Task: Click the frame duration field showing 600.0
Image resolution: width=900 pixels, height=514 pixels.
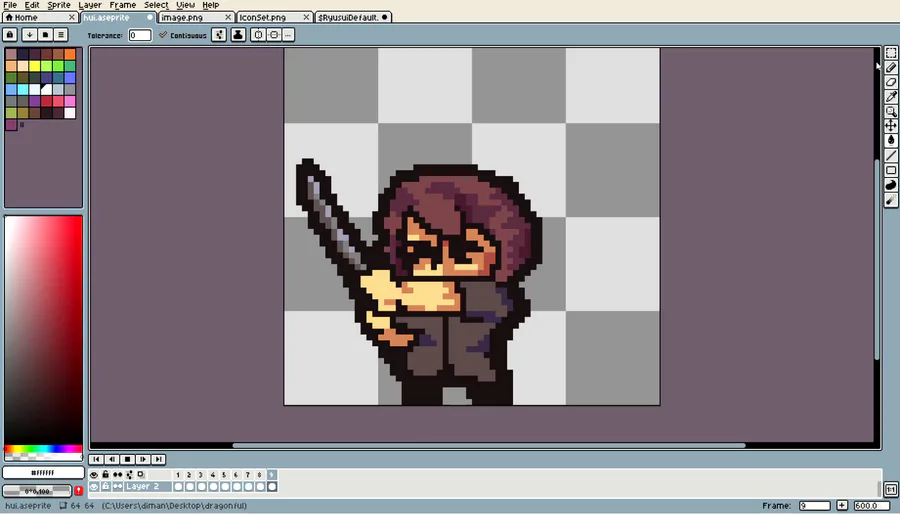Action: tap(872, 505)
